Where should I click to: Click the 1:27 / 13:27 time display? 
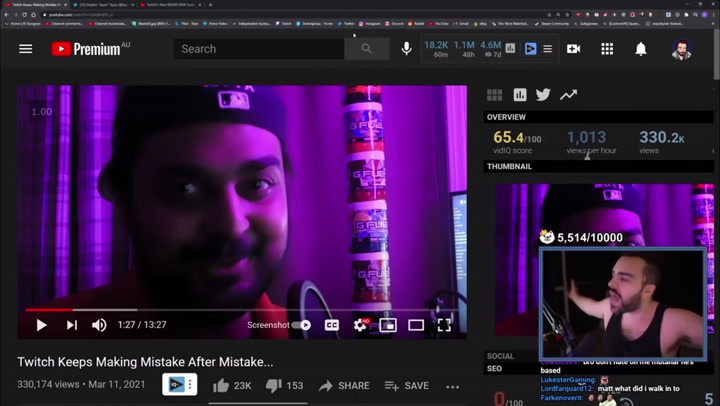tap(142, 325)
